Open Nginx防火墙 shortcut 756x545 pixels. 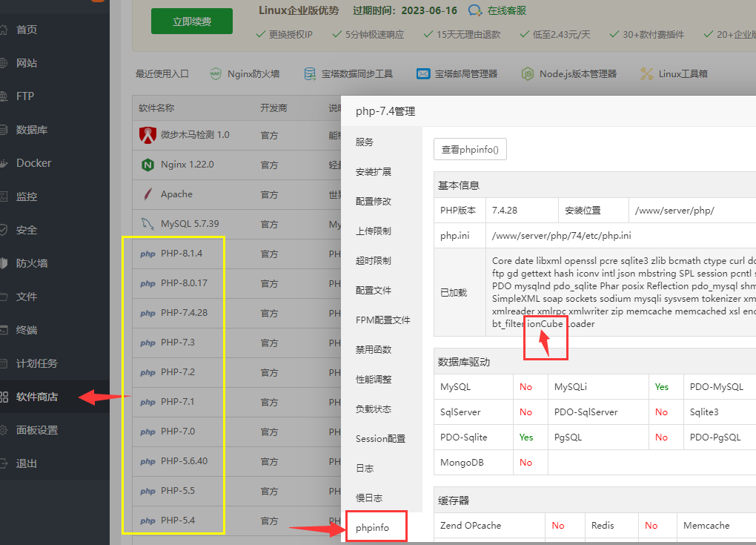click(253, 74)
